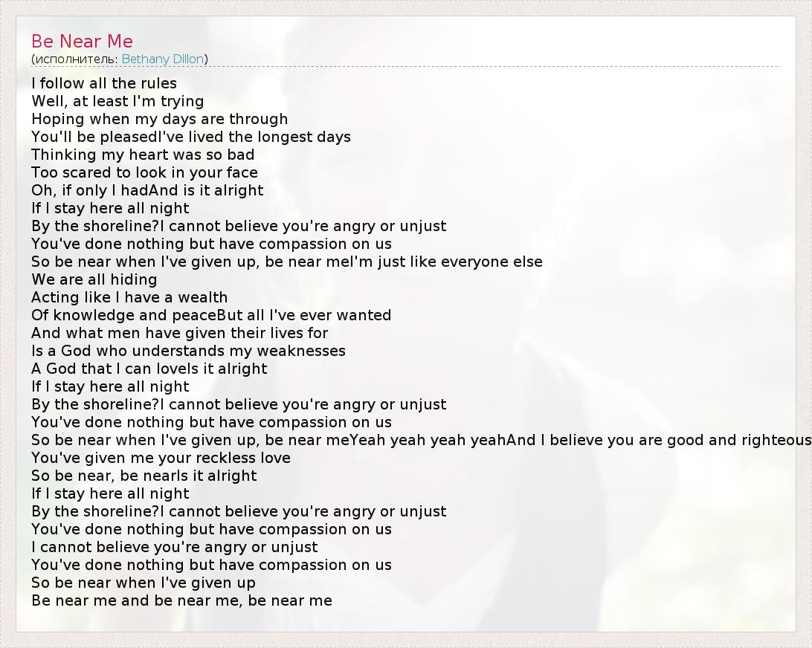Click the line starting "So be near, be near"

click(x=144, y=476)
